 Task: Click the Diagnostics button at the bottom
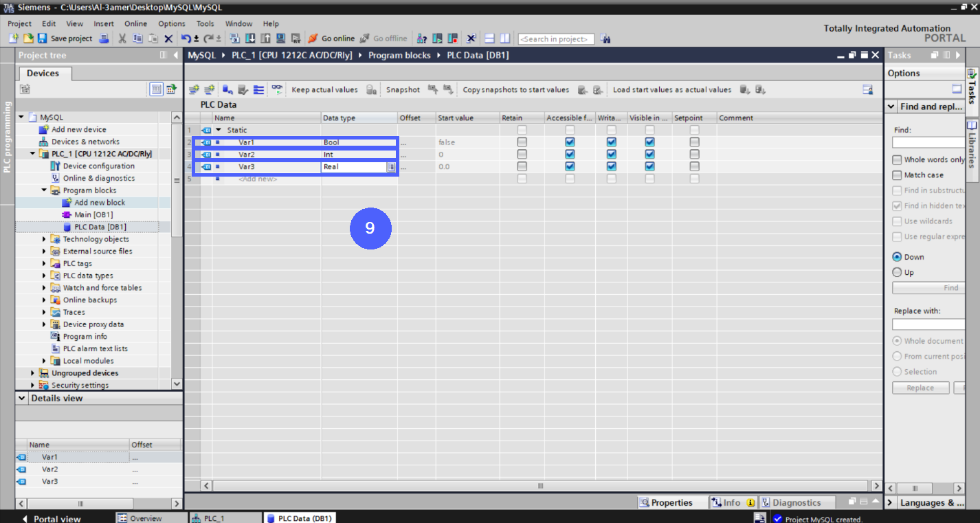[x=797, y=502]
